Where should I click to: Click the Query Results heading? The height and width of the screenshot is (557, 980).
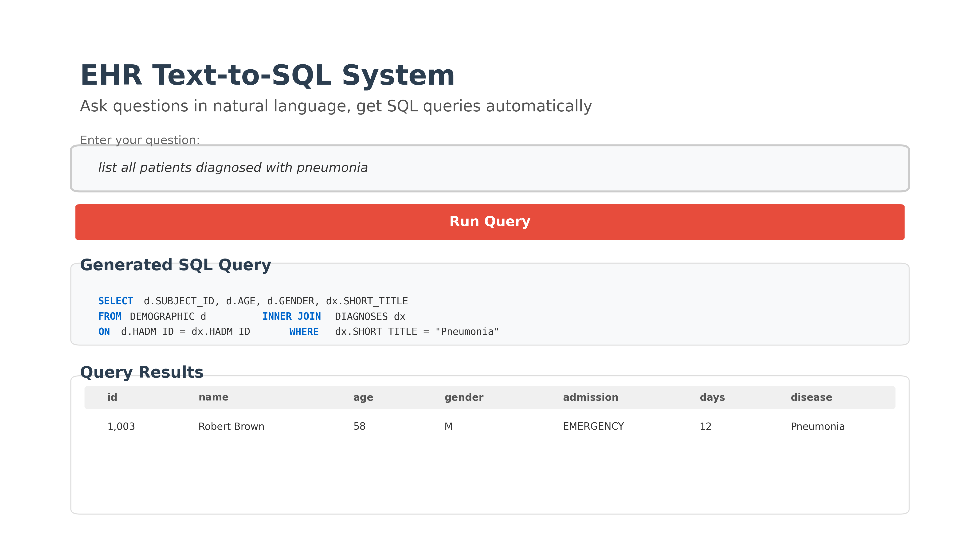(x=142, y=372)
